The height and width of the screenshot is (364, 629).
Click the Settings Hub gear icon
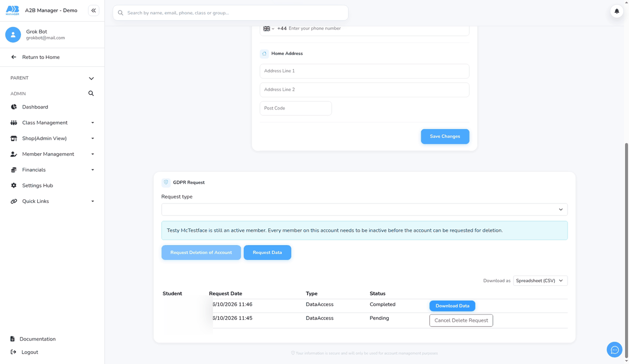14,186
